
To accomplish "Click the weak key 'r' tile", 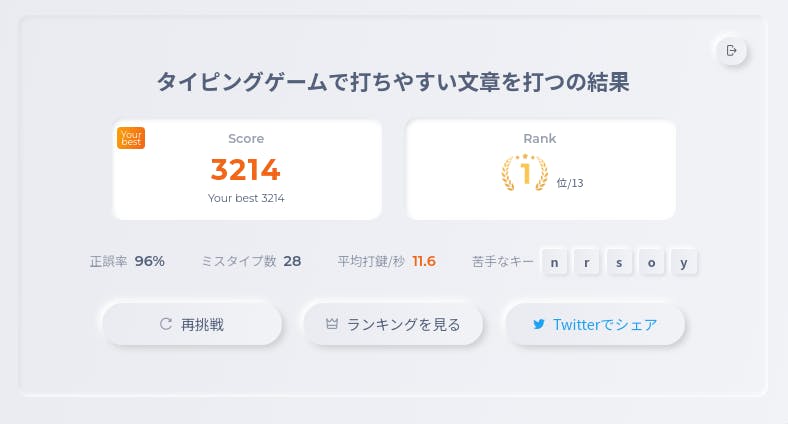I will pos(586,262).
